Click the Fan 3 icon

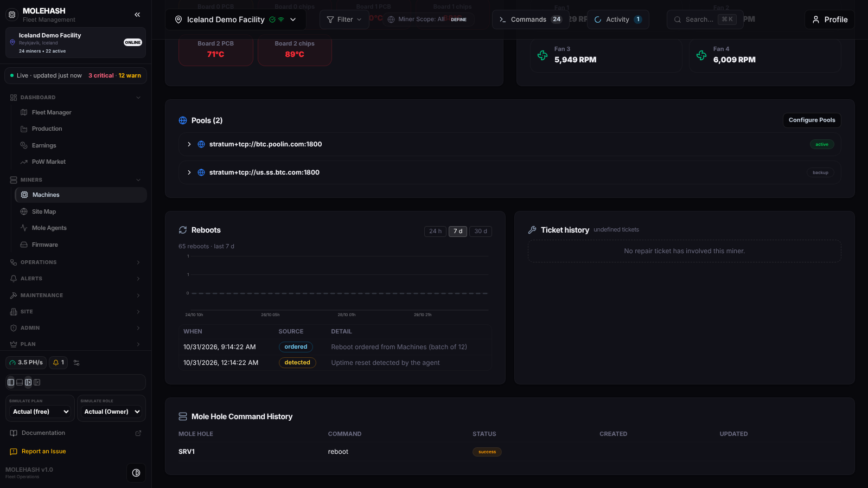tap(542, 55)
